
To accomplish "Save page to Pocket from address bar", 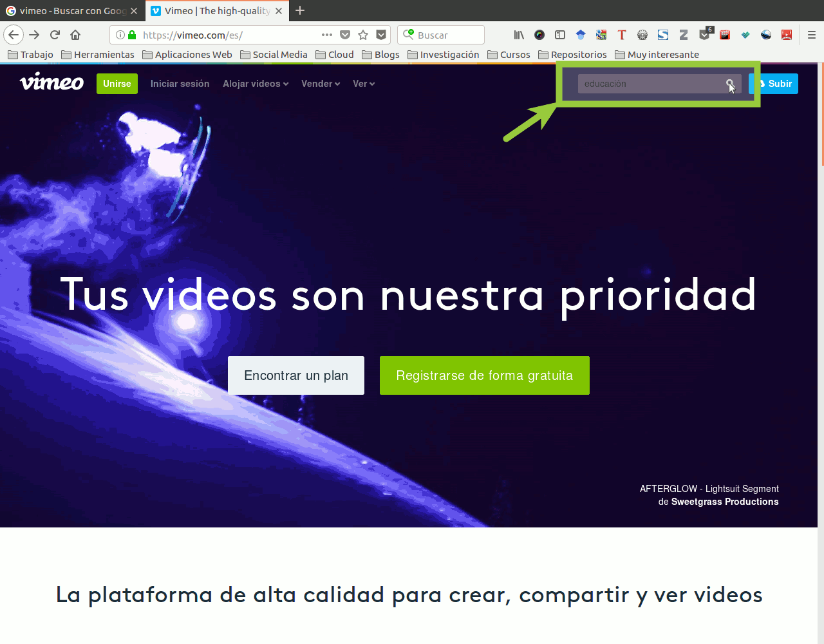I will pos(345,35).
